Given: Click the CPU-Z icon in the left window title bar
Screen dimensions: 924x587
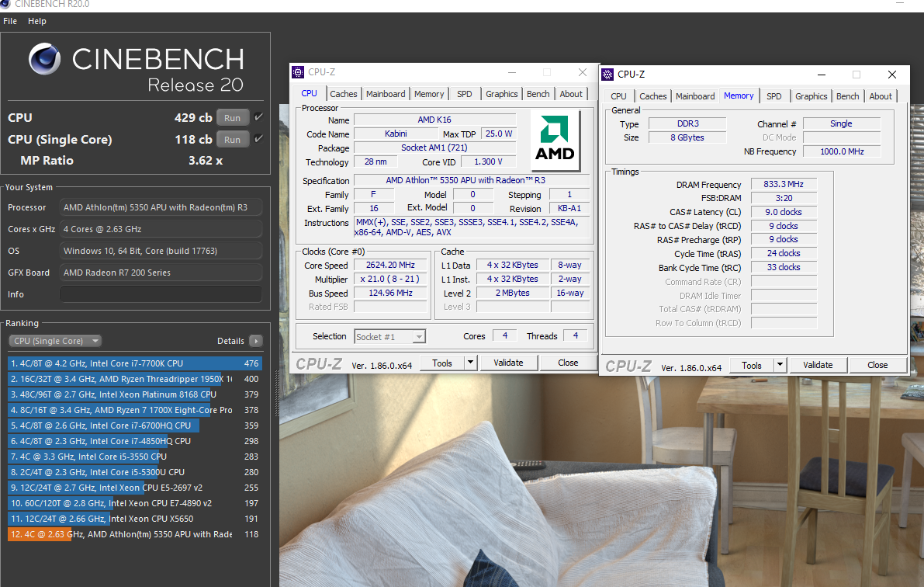Looking at the screenshot, I should click(298, 71).
